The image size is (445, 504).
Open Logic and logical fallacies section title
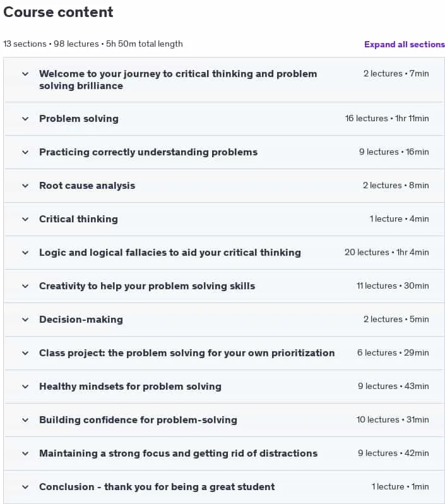[170, 253]
